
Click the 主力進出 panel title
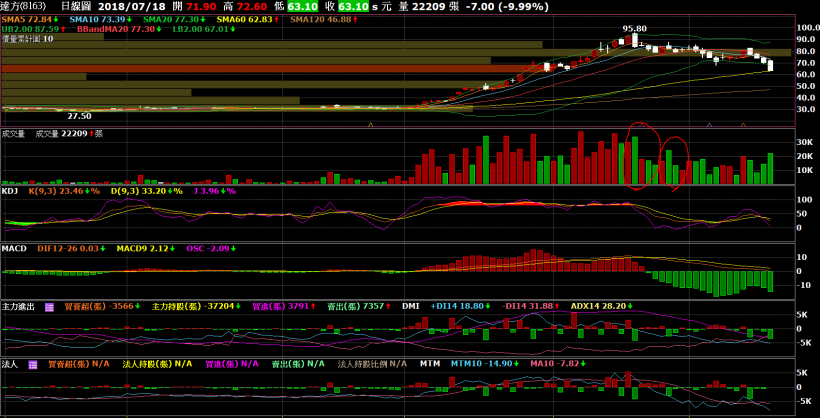pyautogui.click(x=18, y=307)
